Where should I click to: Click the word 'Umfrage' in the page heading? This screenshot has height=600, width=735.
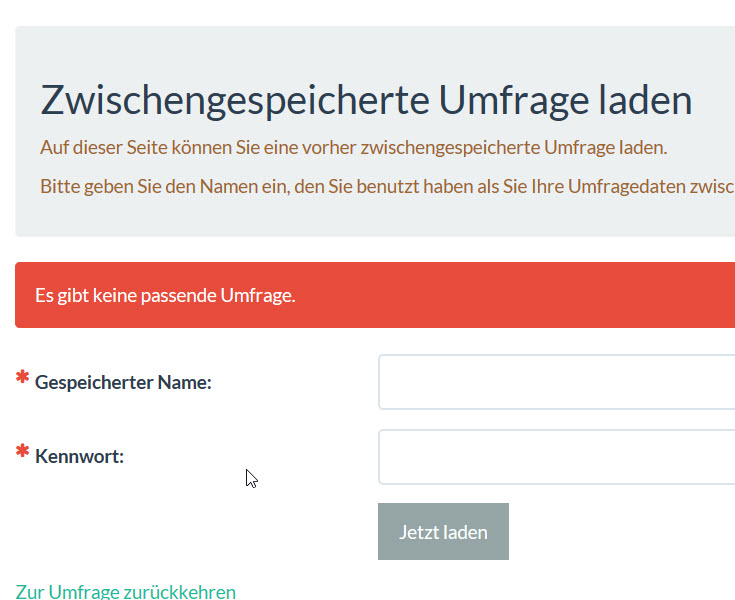coord(514,101)
